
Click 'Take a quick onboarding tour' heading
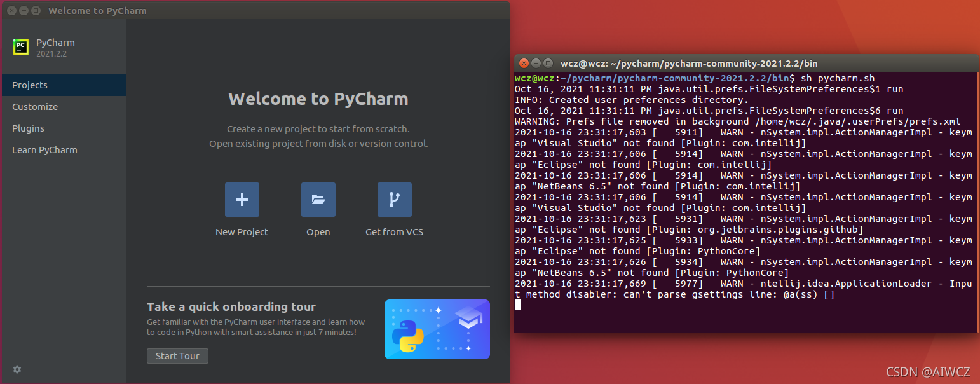point(231,307)
